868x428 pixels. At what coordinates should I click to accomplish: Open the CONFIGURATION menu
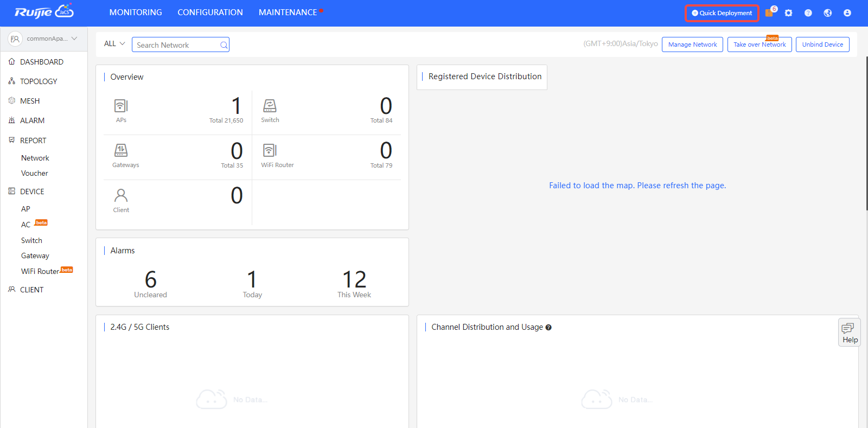click(210, 12)
